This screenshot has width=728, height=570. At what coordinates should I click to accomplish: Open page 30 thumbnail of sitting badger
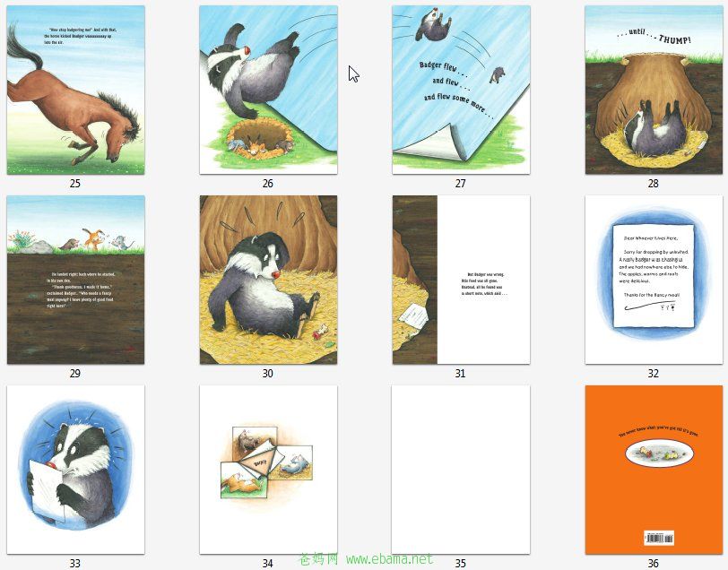tap(268, 280)
